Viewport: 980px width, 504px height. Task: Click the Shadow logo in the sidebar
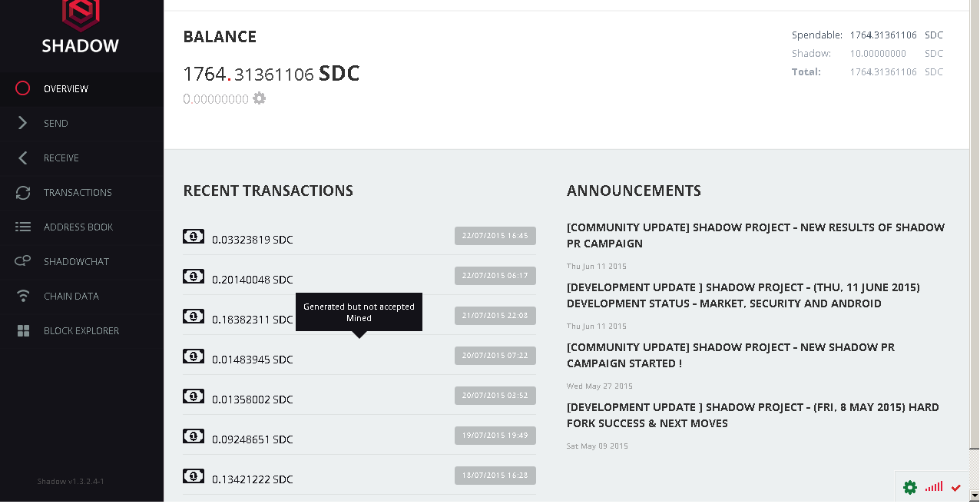point(81,28)
